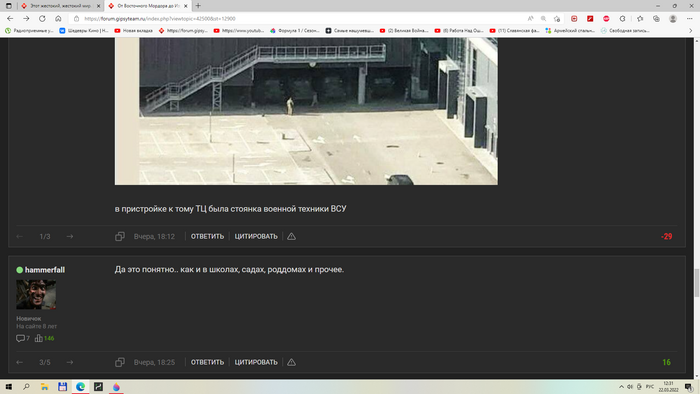Click ОТВЕТИТЬ on hammerfall's post

tap(208, 362)
